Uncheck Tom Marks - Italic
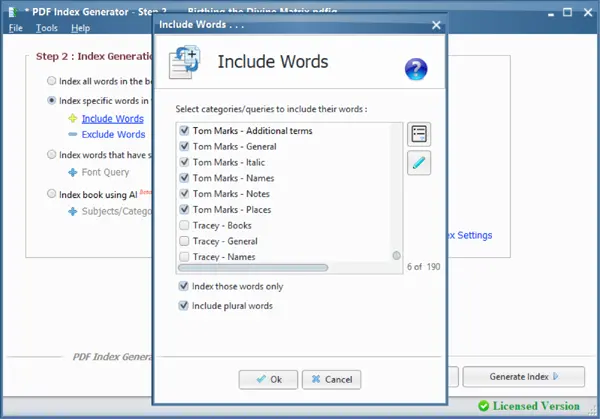600x419 pixels. (184, 162)
